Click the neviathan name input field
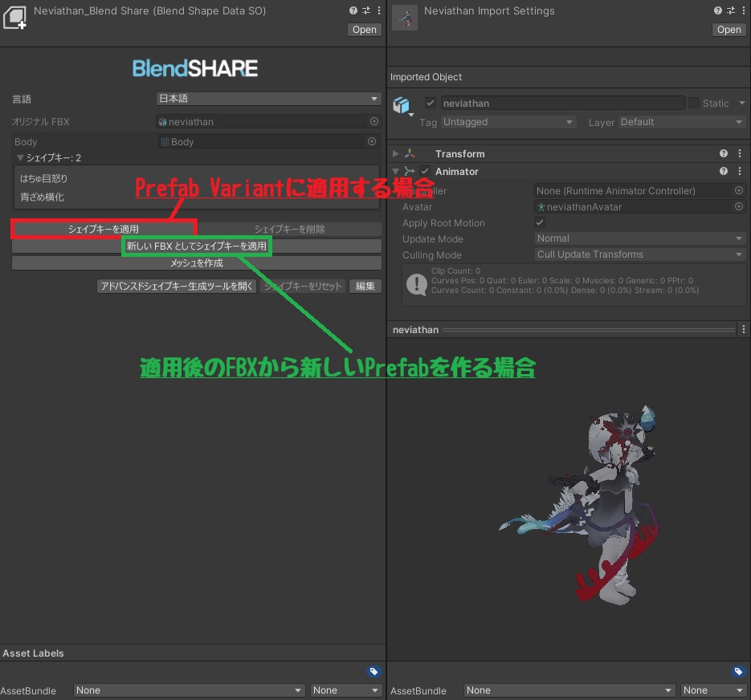The height and width of the screenshot is (700, 751). point(562,103)
